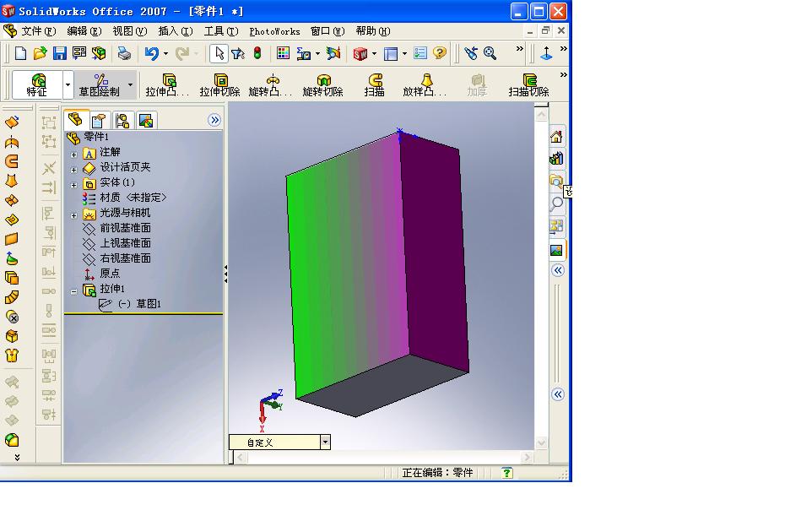Open the 帮助(H) menu
The image size is (812, 521).
(373, 31)
